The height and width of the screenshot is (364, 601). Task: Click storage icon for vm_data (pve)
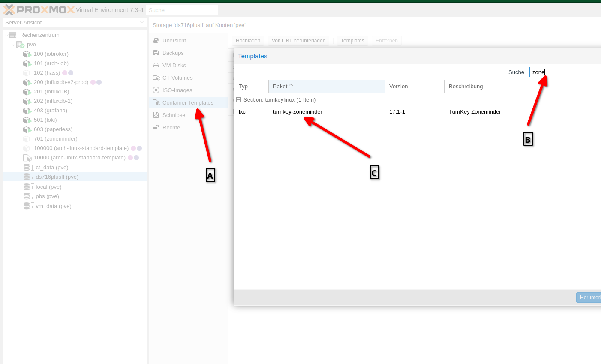pyautogui.click(x=29, y=206)
